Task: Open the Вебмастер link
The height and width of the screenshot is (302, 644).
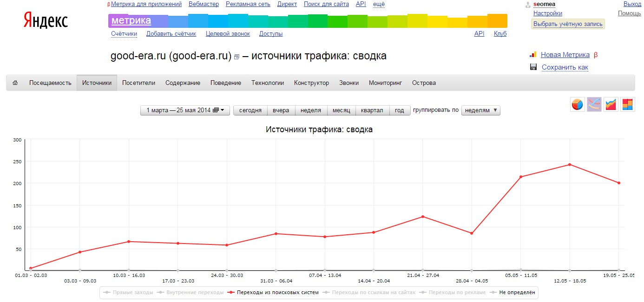Action: click(204, 4)
